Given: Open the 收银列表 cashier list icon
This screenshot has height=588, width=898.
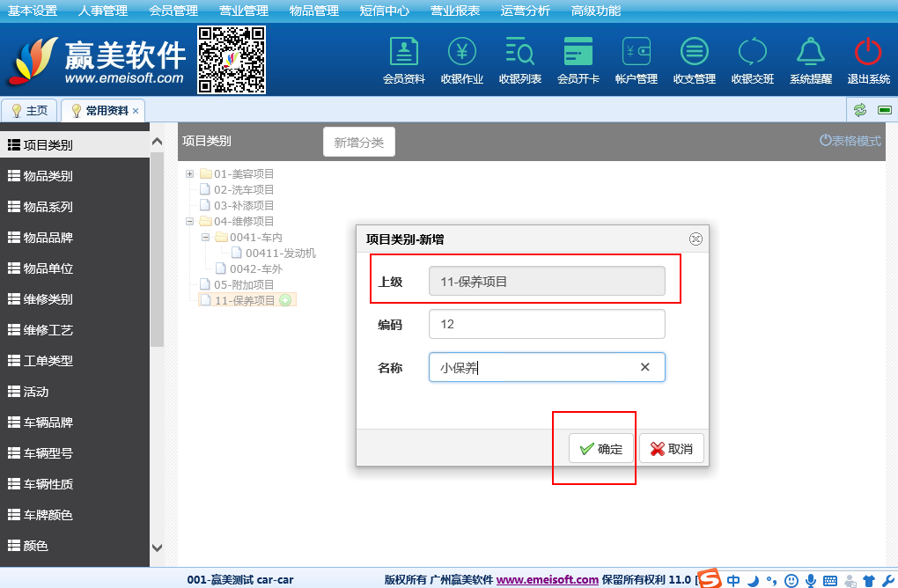Looking at the screenshot, I should [x=519, y=60].
